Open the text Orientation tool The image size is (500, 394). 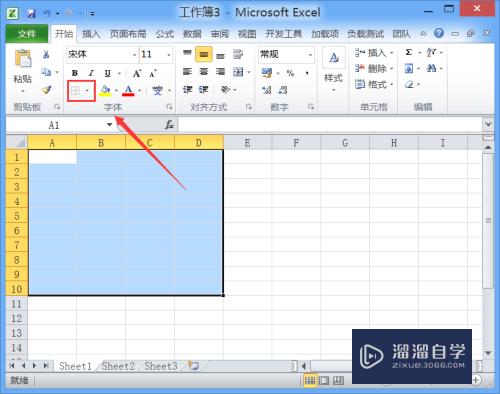[226, 90]
